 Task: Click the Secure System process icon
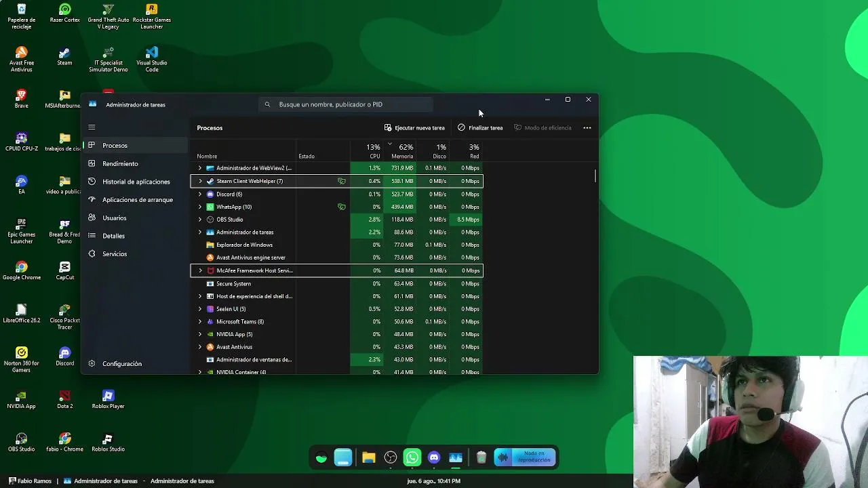click(x=210, y=283)
